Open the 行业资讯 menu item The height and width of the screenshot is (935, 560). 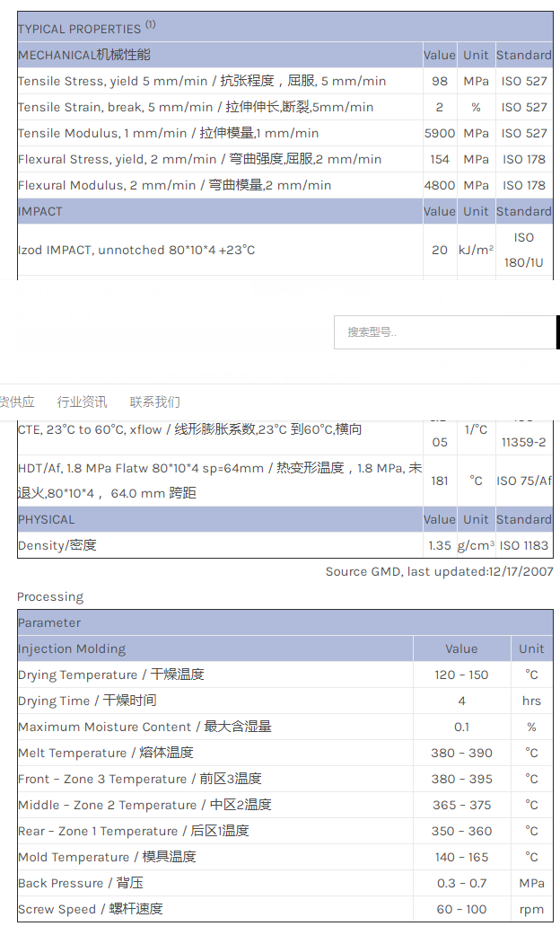[82, 401]
